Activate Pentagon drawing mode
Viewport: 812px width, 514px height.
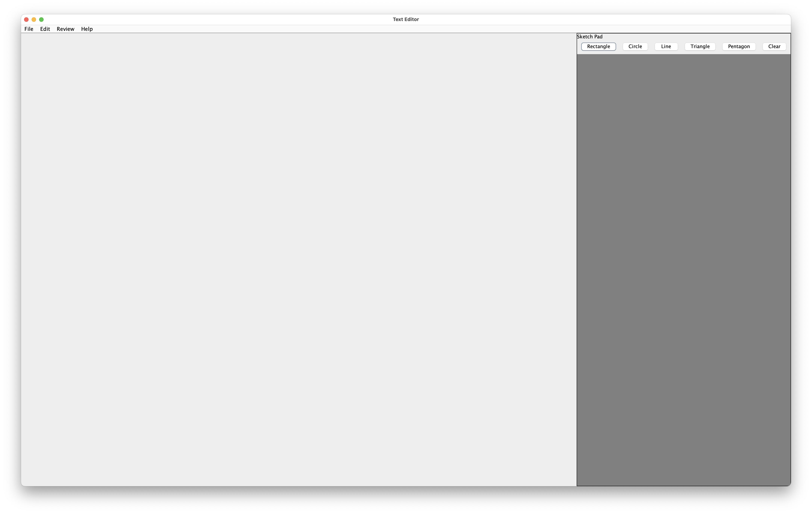(x=739, y=46)
